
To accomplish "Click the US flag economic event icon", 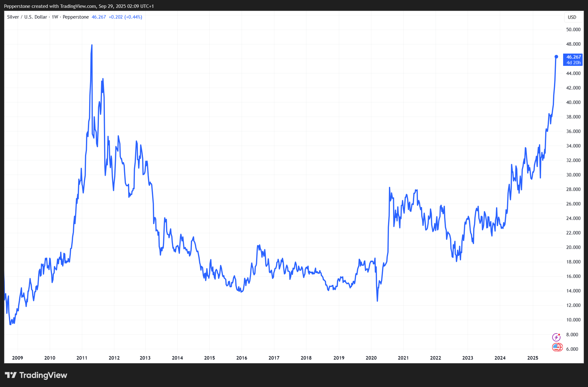I will coord(557,347).
